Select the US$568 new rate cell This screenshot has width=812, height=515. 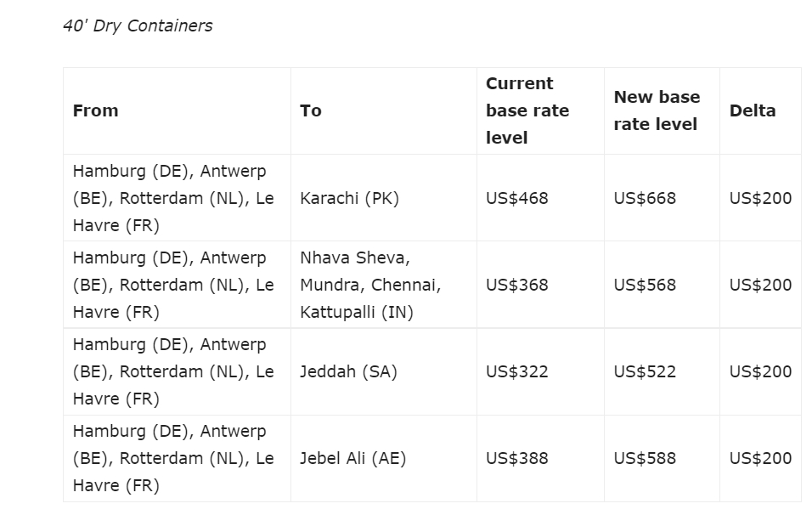click(x=645, y=285)
